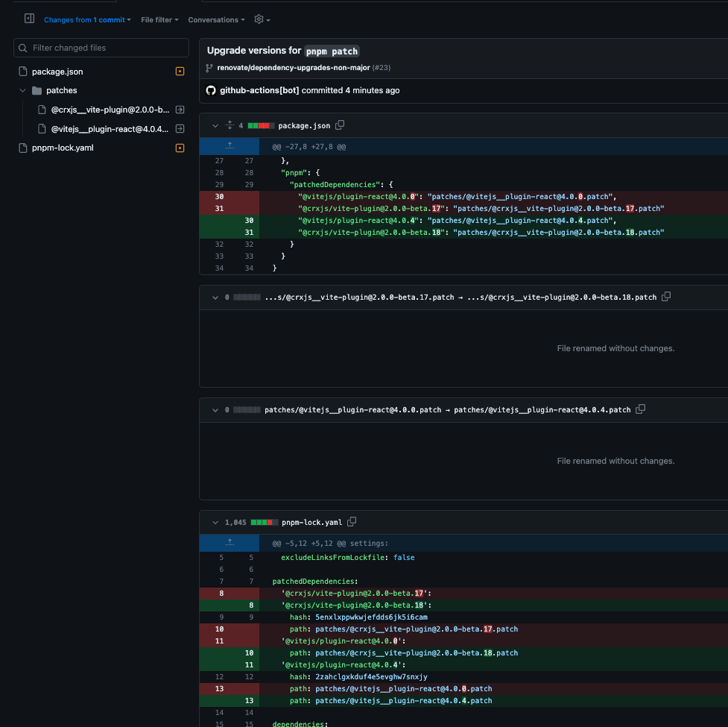Open @crxjs__vite-plugin patch file in new view
The height and width of the screenshot is (727, 728).
(180, 110)
